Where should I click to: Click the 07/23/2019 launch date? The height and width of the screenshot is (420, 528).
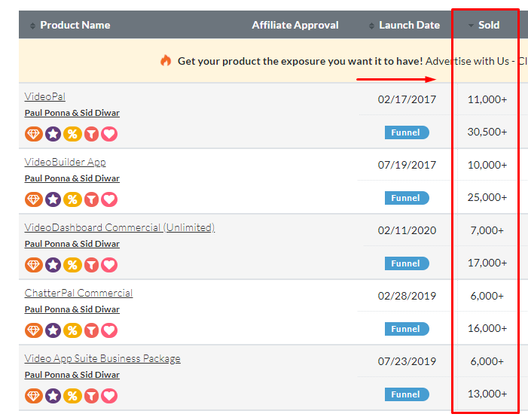[x=407, y=361]
